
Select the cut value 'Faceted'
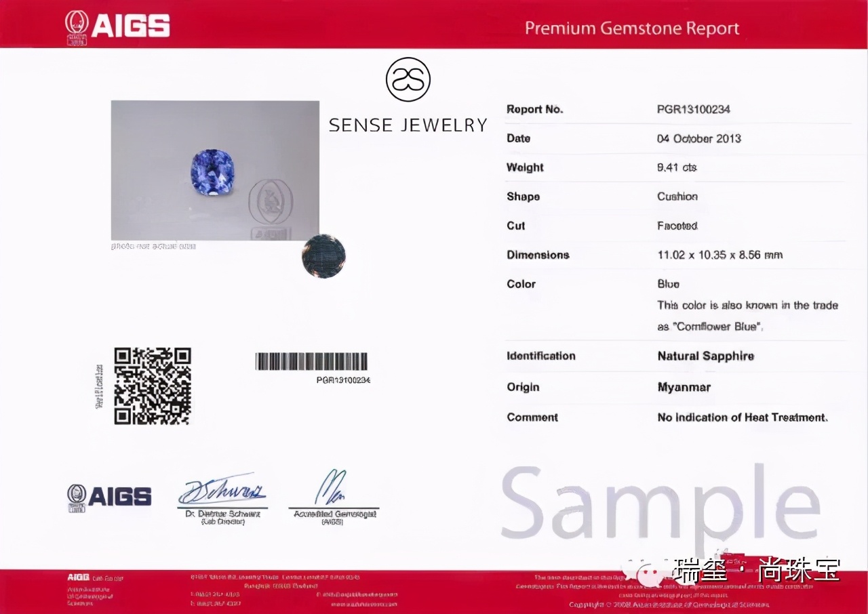[677, 226]
